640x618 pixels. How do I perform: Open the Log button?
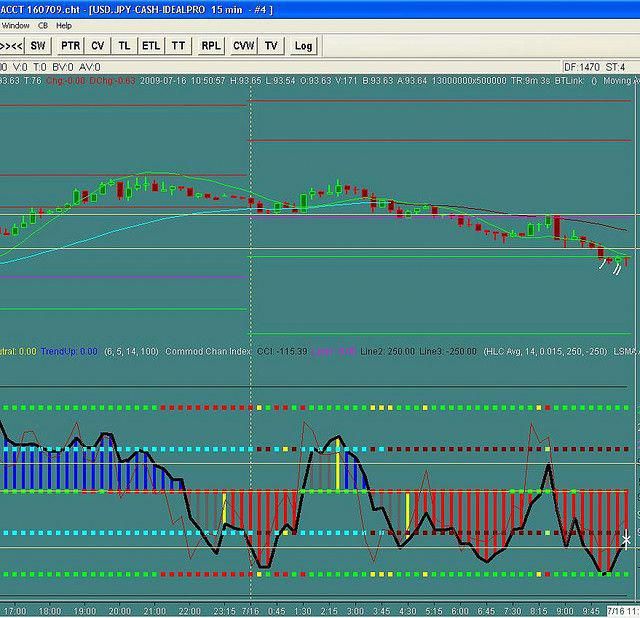[x=303, y=45]
